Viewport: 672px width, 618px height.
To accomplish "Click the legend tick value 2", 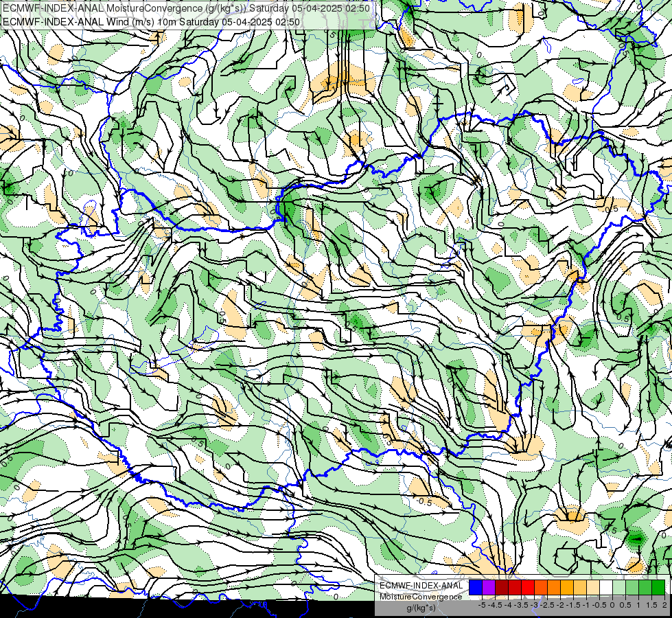I will tap(664, 605).
